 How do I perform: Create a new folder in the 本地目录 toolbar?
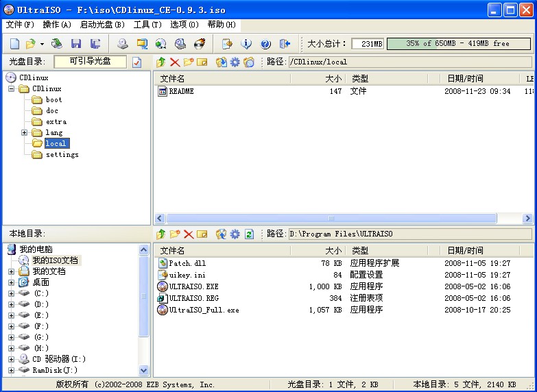[175, 234]
